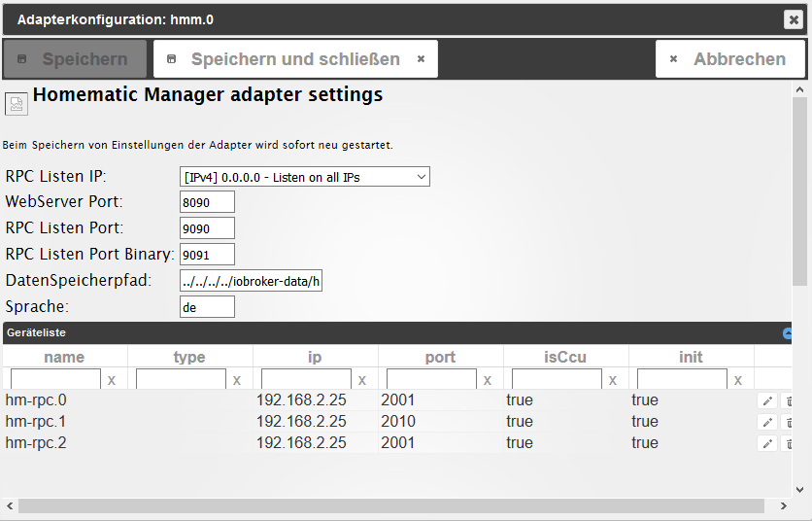Close the Adapterkonfiguration dialog
Screen dimensions: 812x521
coord(793,19)
